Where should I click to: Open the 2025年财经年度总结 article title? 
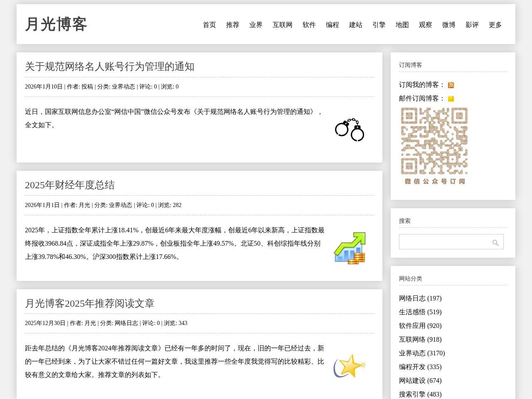[70, 185]
